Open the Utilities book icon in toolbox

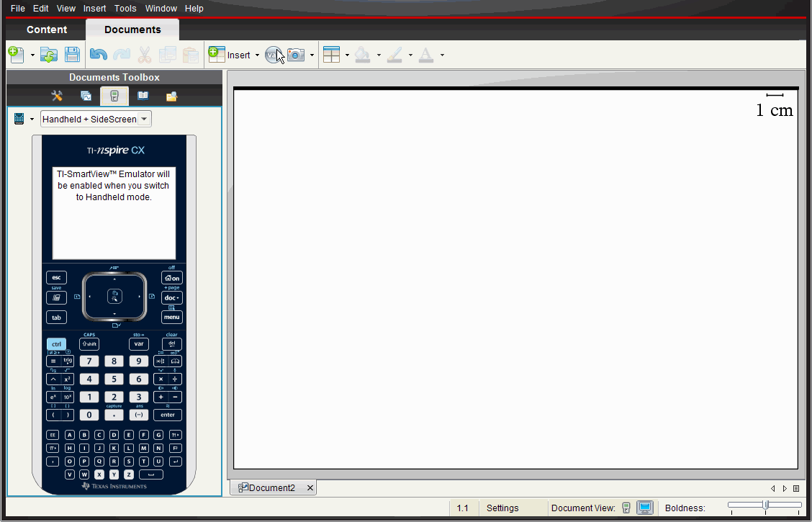tap(143, 96)
